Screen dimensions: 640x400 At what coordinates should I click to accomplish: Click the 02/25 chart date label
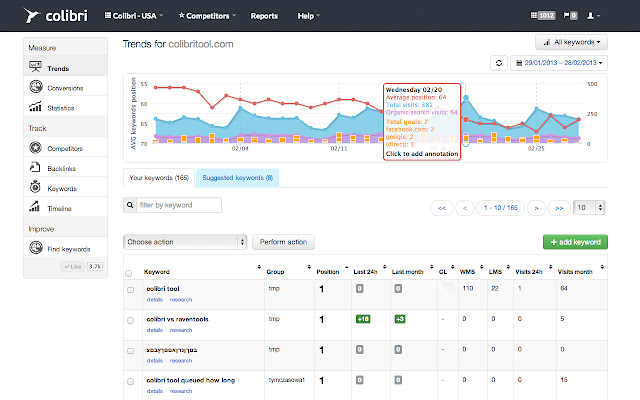pyautogui.click(x=536, y=149)
